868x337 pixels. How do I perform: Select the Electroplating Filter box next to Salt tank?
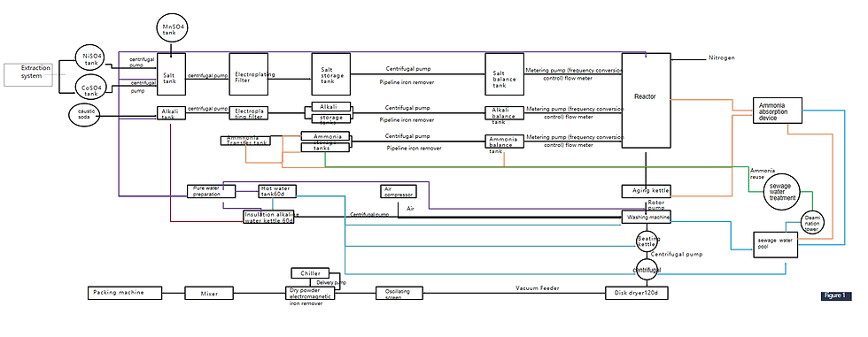pyautogui.click(x=248, y=74)
